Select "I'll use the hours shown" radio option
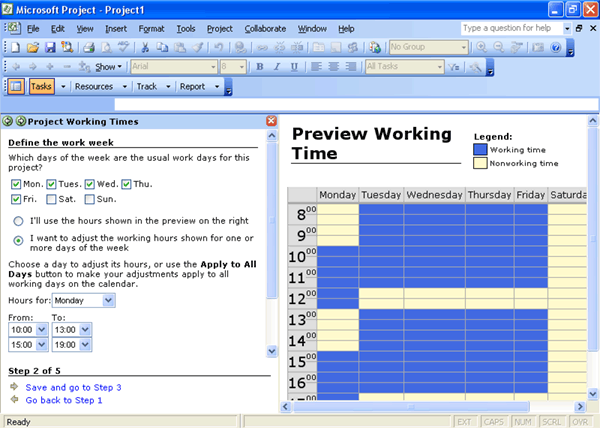600x428 pixels. (x=18, y=221)
